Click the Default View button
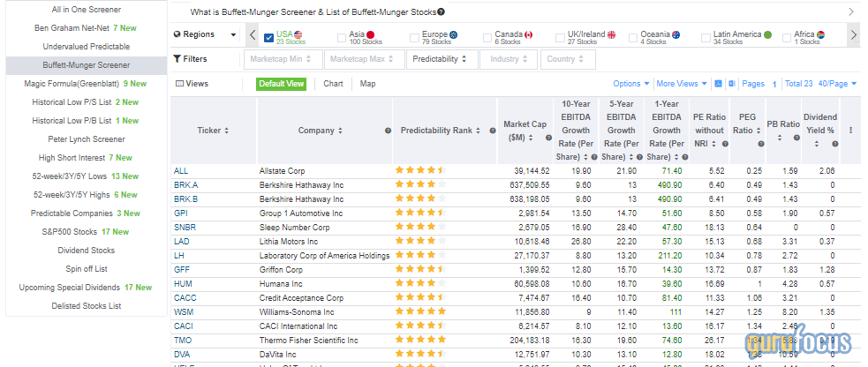The width and height of the screenshot is (868, 367). [x=282, y=84]
